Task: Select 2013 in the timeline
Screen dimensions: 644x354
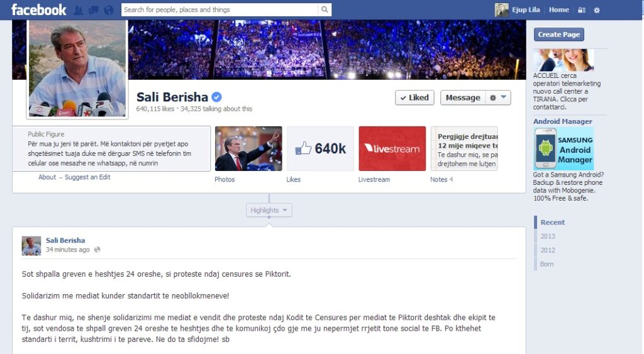Action: coord(548,236)
